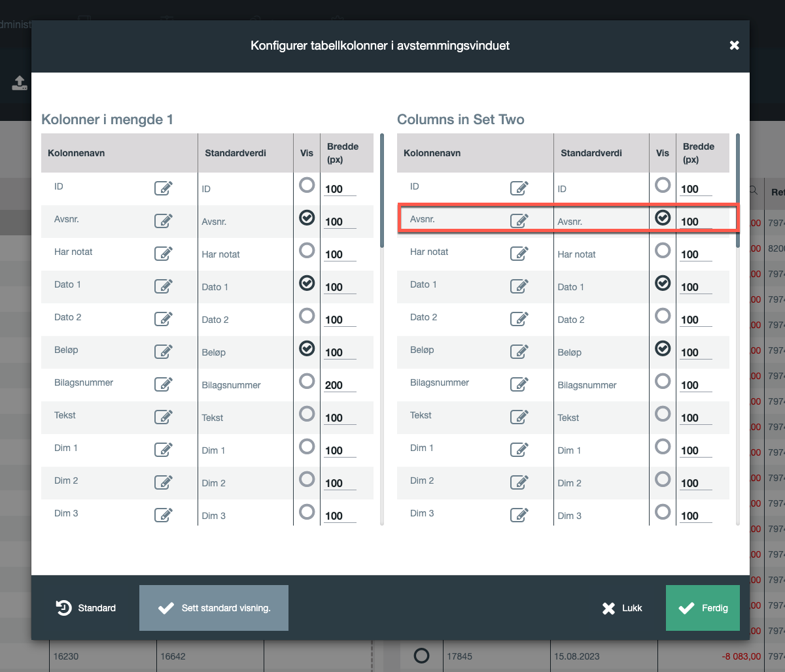Click the upload icon behind the dialog

pyautogui.click(x=19, y=83)
